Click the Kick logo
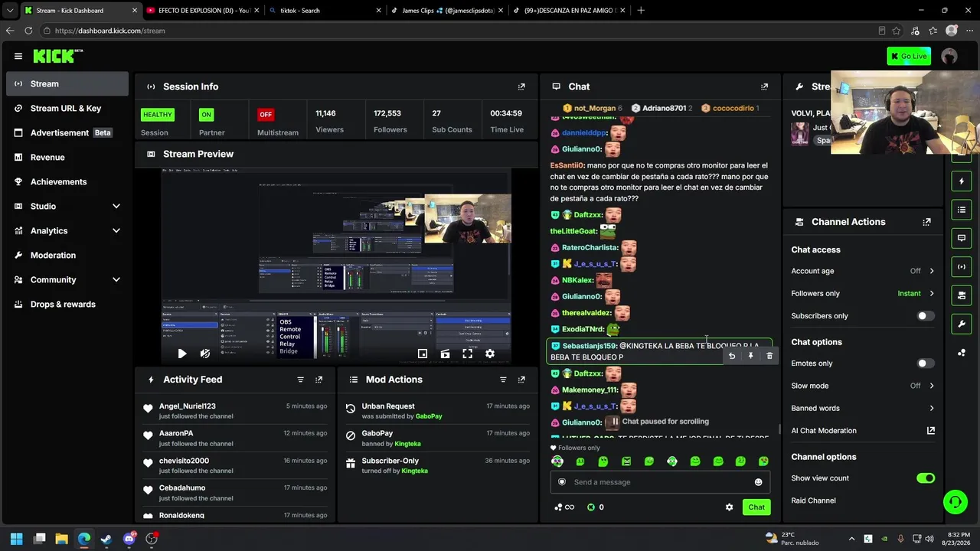This screenshot has width=980, height=551. [57, 56]
